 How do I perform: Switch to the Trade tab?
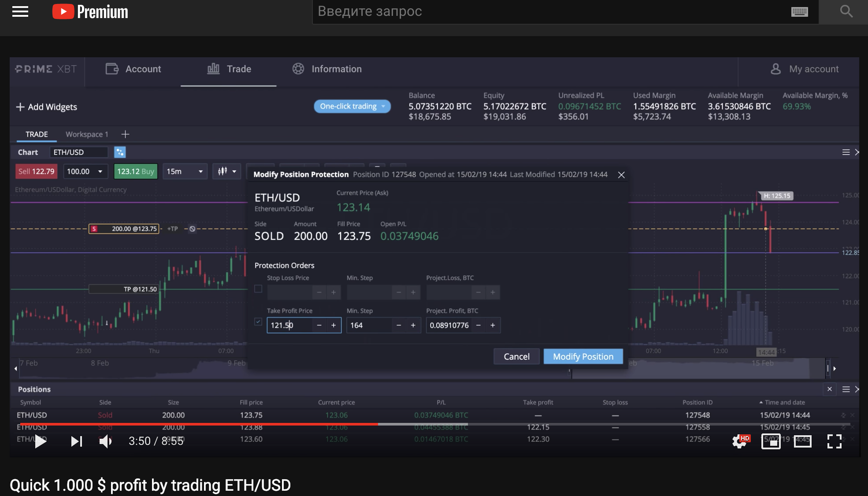[229, 69]
